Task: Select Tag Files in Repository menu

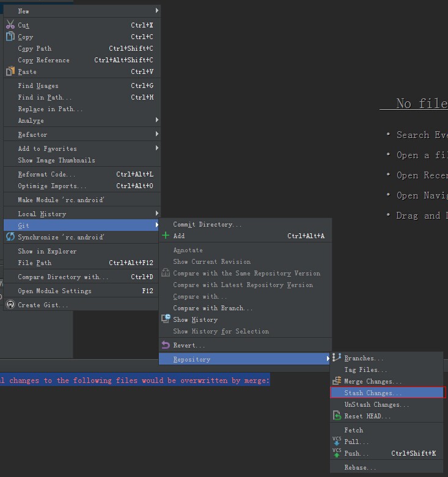Action: 387,370
